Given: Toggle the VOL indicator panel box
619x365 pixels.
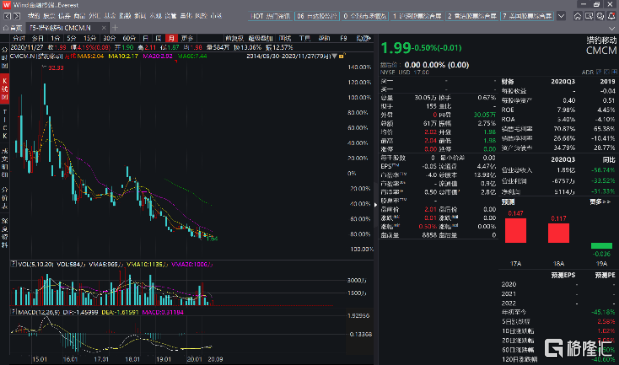Looking at the screenshot, I should [13, 264].
